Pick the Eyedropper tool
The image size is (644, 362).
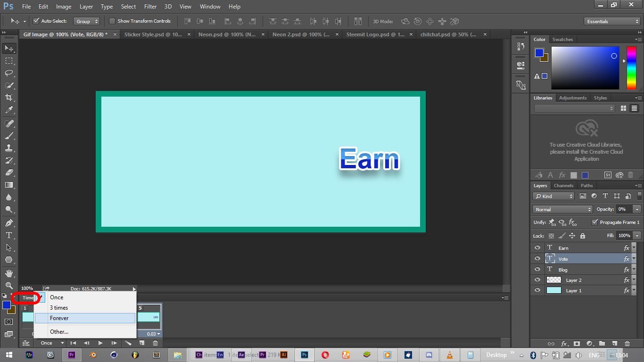(8, 110)
